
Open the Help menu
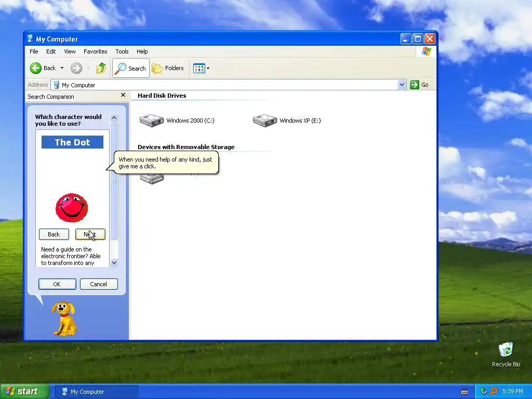coord(142,51)
